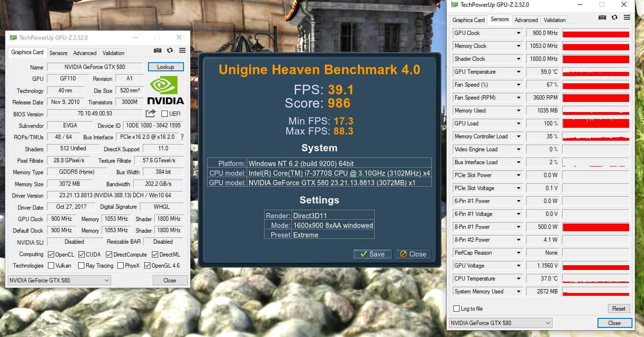This screenshot has width=644, height=337.
Task: Switch to Validation tab in Sensors window
Action: coord(555,20)
